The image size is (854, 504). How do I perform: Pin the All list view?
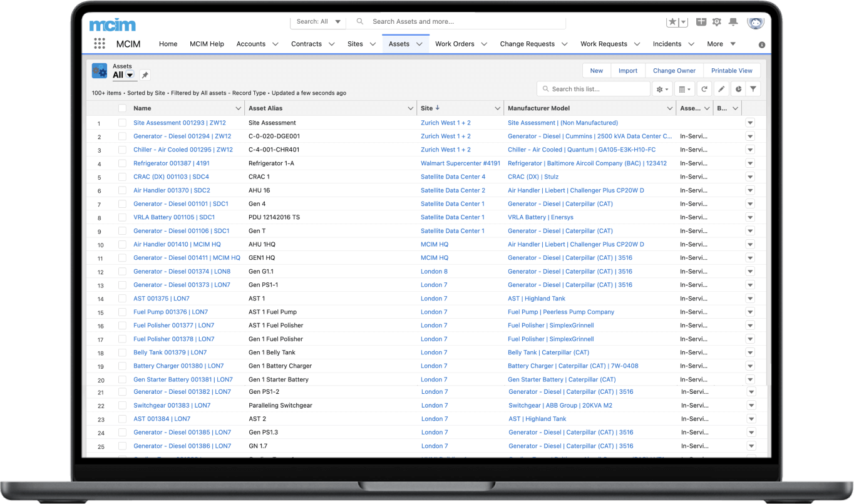(x=145, y=75)
